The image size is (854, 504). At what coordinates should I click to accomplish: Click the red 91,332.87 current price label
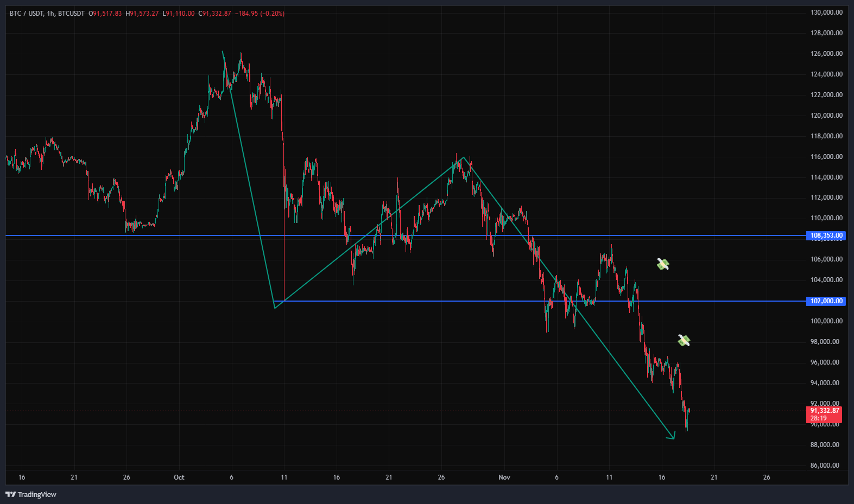pos(825,411)
